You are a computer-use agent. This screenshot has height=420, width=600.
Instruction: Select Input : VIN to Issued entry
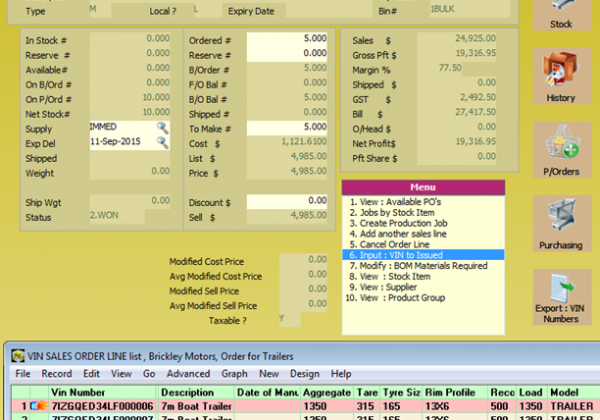423,255
